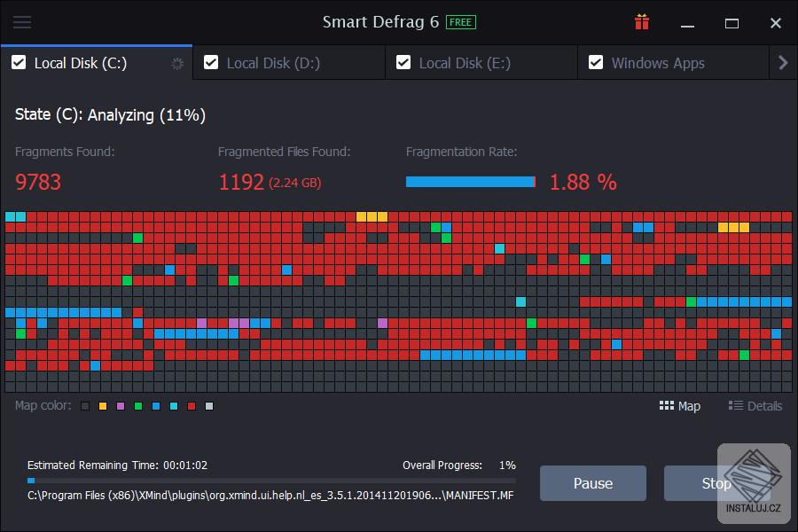
Task: Uncheck the Local Disk (C:) checkbox
Action: [19, 63]
